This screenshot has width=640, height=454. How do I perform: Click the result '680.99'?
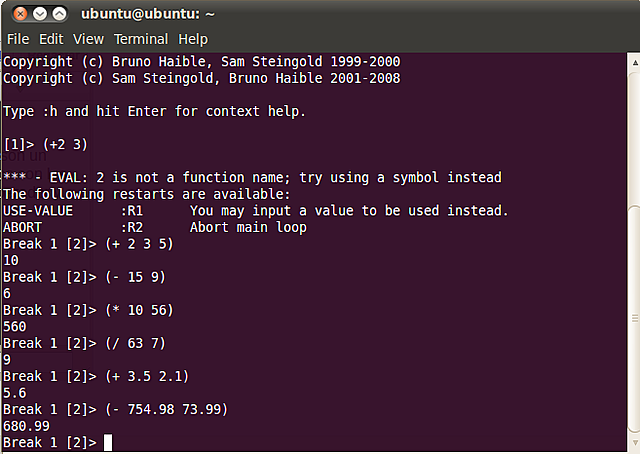point(26,426)
